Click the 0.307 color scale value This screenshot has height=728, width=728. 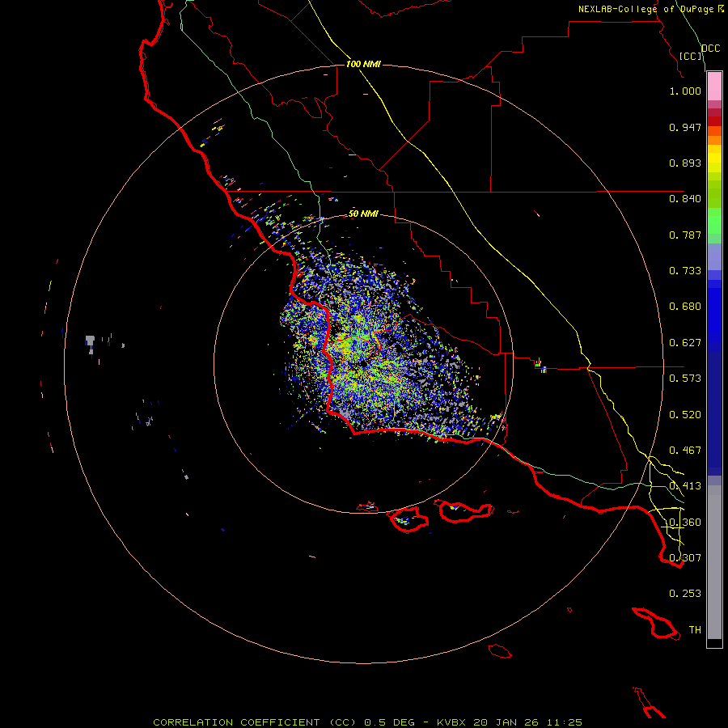685,557
